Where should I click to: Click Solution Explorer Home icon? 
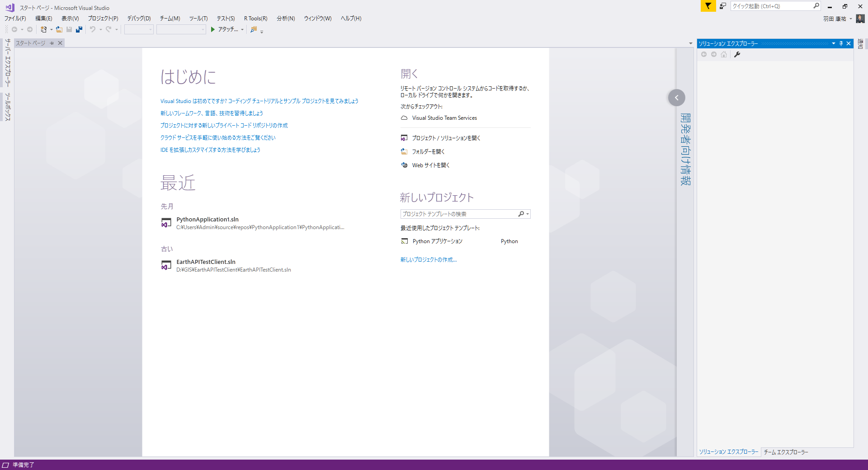pos(724,54)
